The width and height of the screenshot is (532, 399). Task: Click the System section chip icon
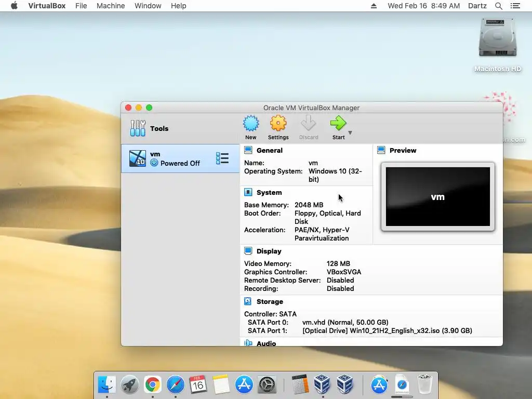tap(248, 192)
